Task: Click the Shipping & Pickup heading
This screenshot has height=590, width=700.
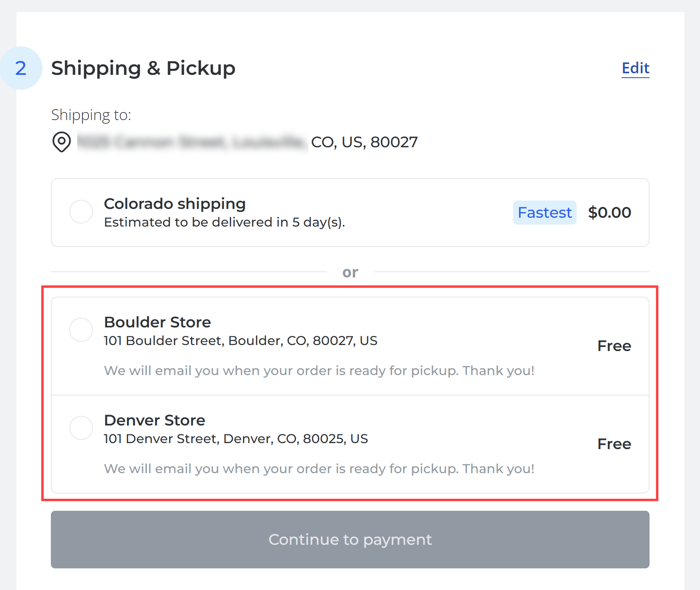Action: pyautogui.click(x=143, y=68)
